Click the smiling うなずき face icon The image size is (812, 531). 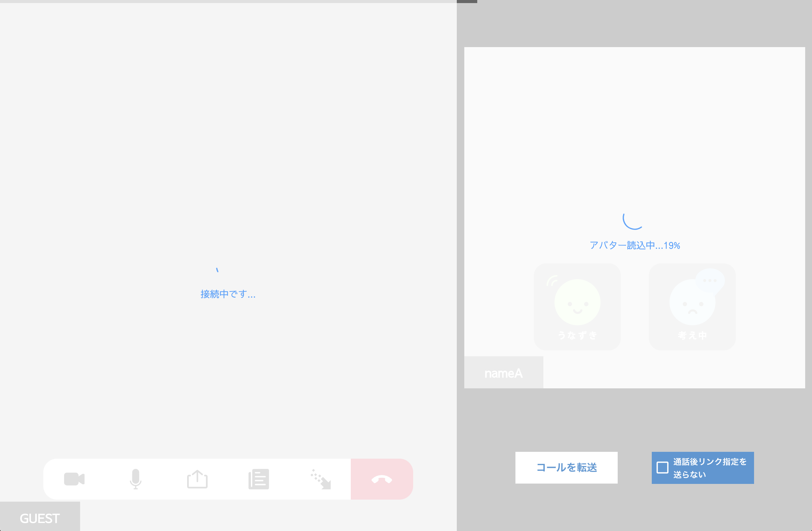[577, 302]
